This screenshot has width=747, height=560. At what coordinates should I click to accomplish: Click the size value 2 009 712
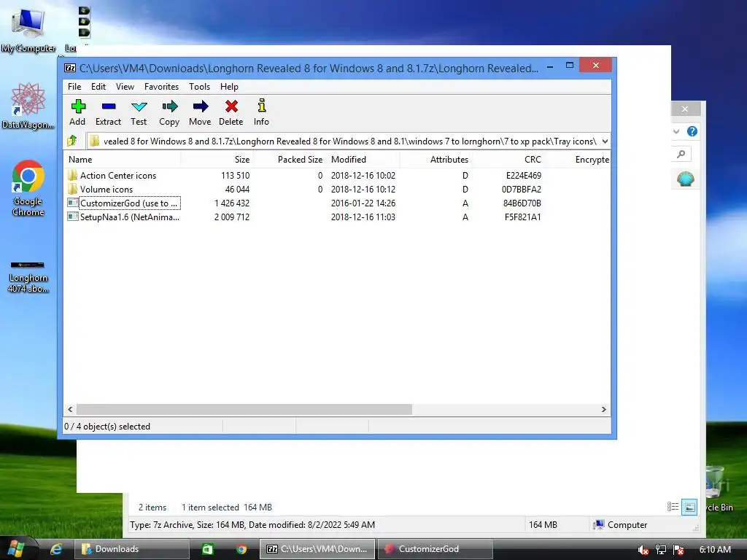(x=232, y=217)
